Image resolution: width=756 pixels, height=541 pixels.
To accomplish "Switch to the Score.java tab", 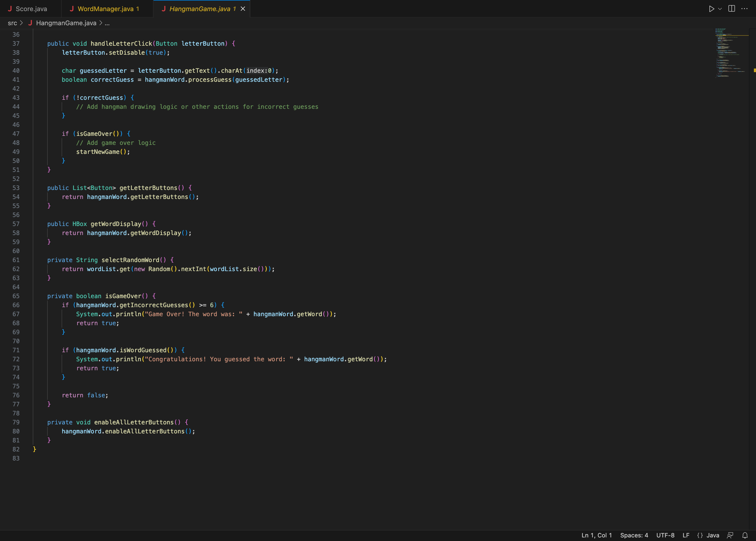I will pos(31,9).
